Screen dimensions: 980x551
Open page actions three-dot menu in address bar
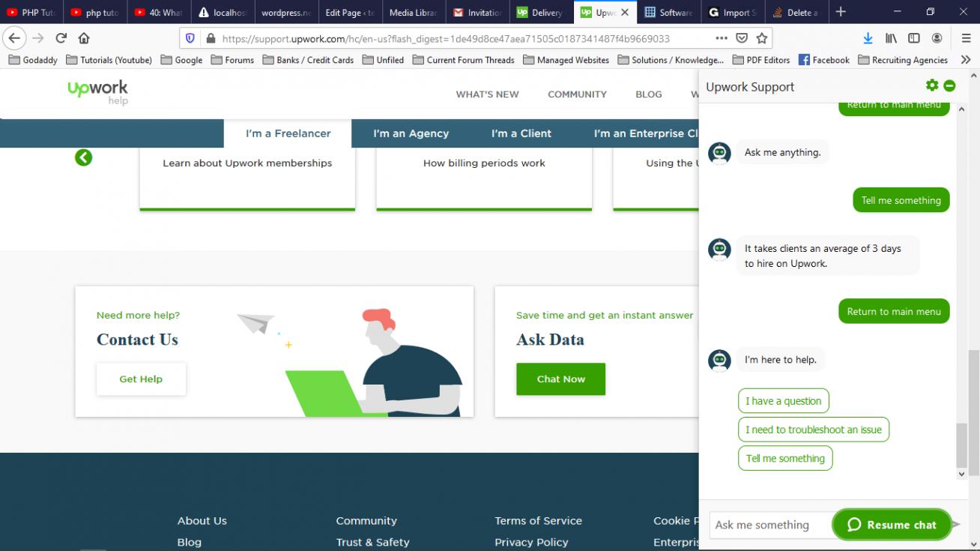(x=721, y=38)
